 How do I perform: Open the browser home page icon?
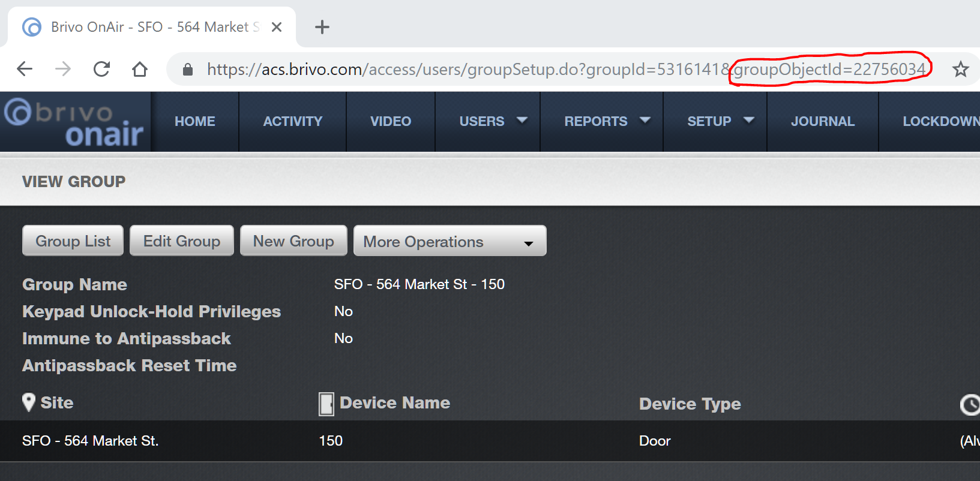pyautogui.click(x=140, y=69)
